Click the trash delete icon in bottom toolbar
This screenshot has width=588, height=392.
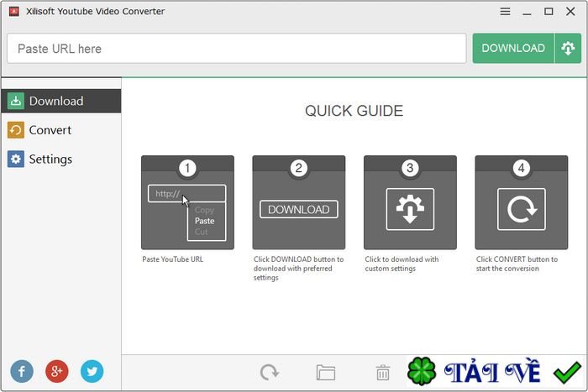click(382, 373)
